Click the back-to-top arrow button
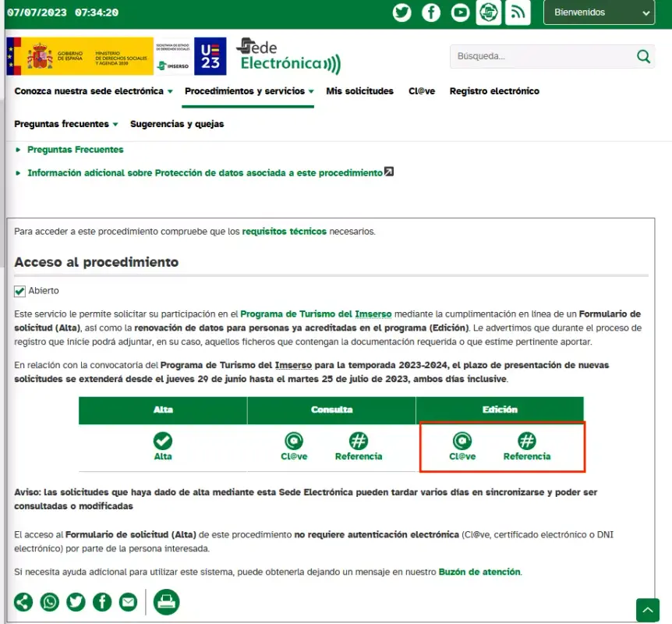Screen dimensions: 672x624 pyautogui.click(x=648, y=609)
